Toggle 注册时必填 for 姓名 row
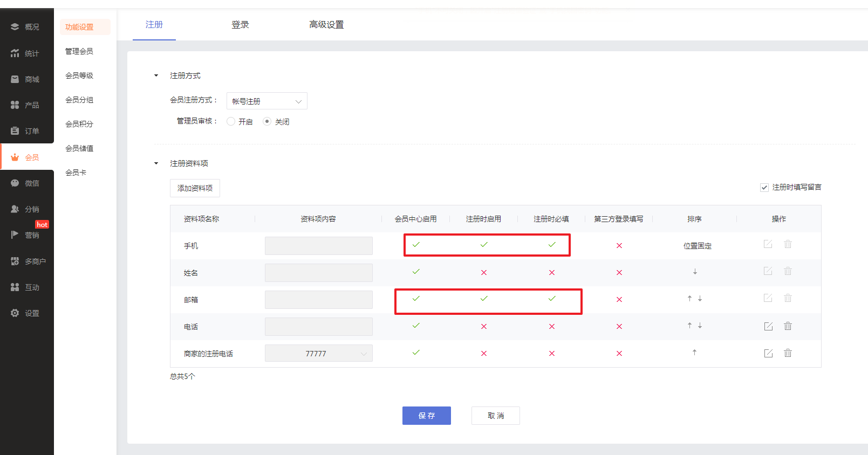868x455 pixels. 552,272
